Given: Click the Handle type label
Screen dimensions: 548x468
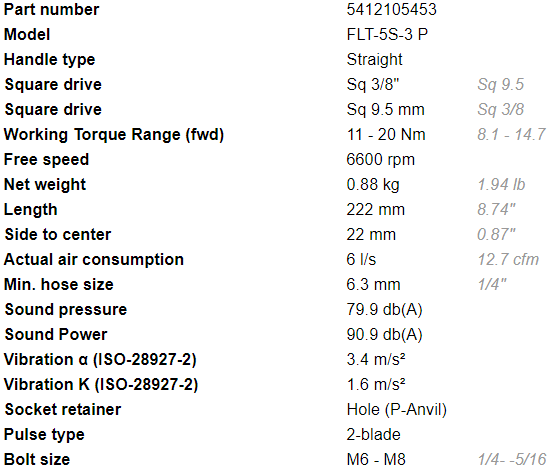Looking at the screenshot, I should coord(49,60).
